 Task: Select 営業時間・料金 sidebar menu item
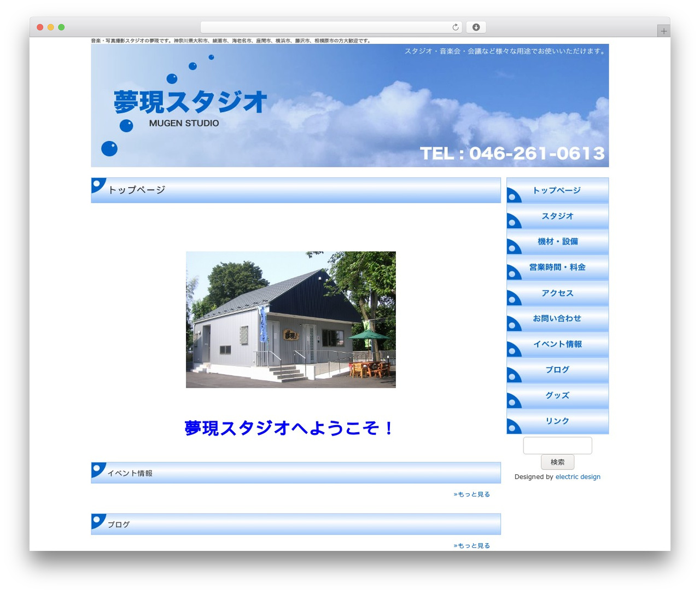pyautogui.click(x=557, y=268)
